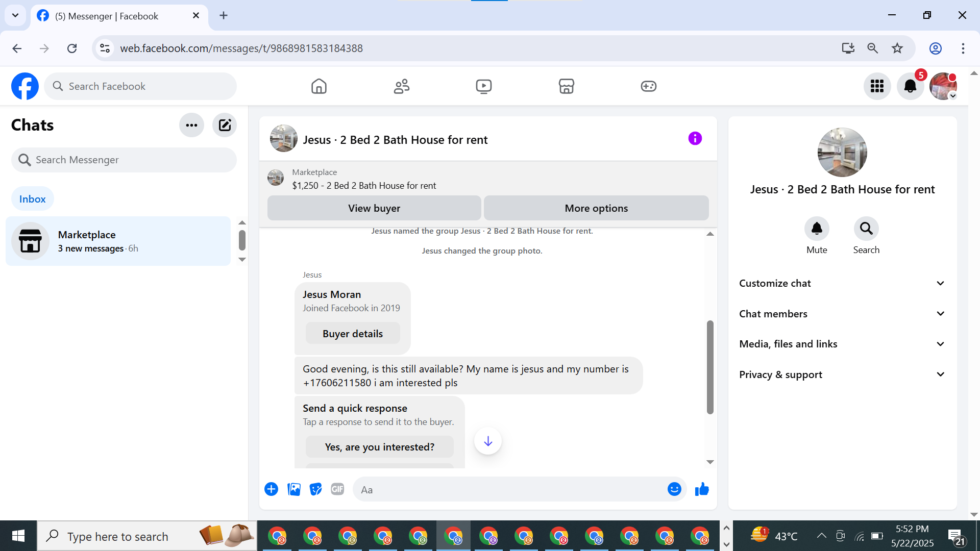
Task: Open the Friends icon in top navigation
Action: (x=402, y=86)
